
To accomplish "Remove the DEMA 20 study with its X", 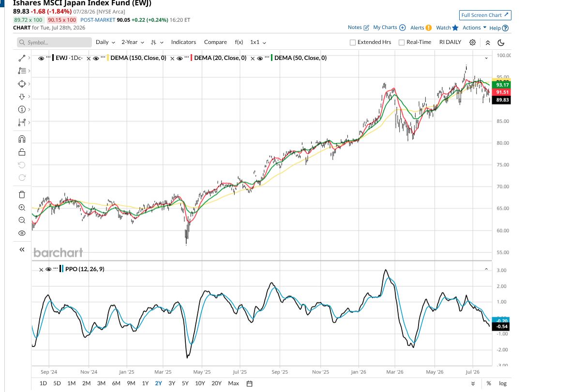I will click(x=172, y=58).
